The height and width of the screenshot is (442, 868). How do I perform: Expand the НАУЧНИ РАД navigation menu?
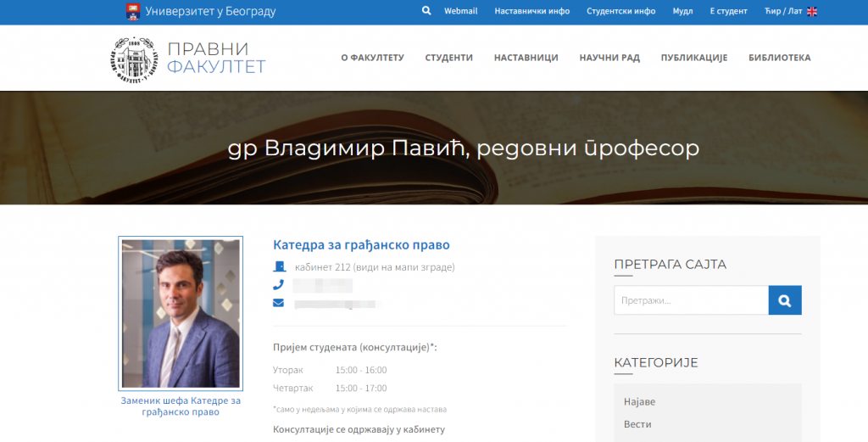[609, 59]
